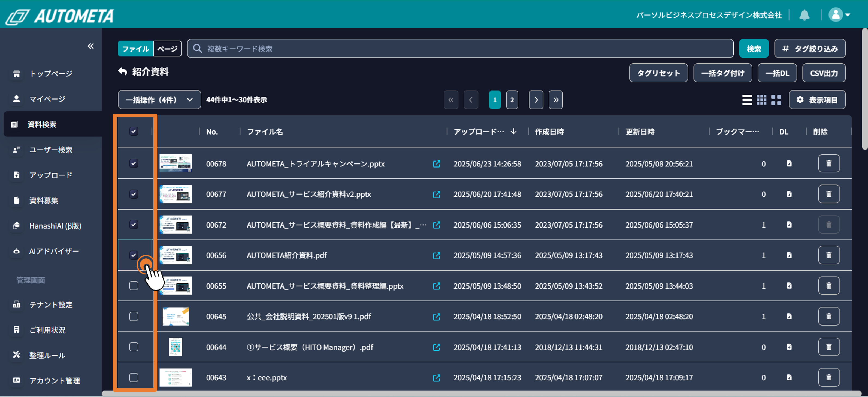Image resolution: width=868 pixels, height=397 pixels.
Task: Expand 一括操作（4件）dropdown
Action: [x=159, y=100]
